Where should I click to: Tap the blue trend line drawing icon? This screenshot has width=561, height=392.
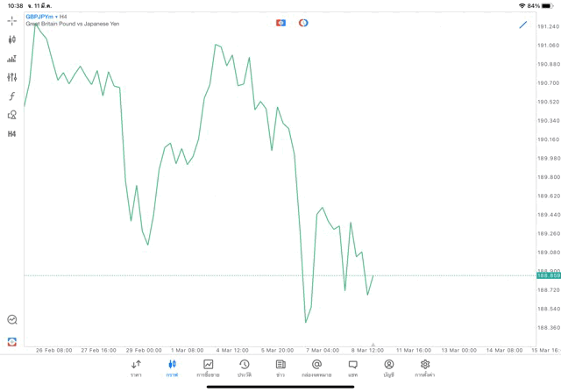523,25
